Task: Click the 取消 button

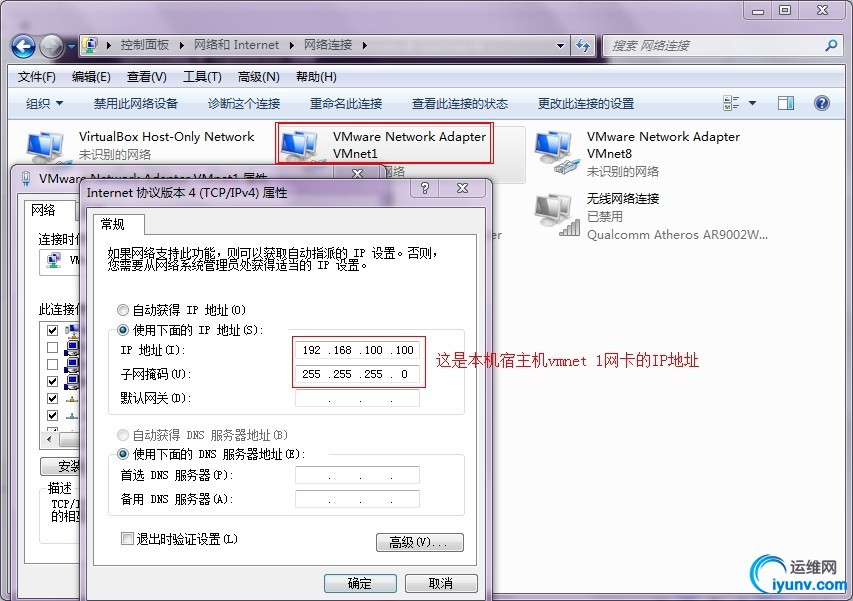Action: [x=441, y=584]
